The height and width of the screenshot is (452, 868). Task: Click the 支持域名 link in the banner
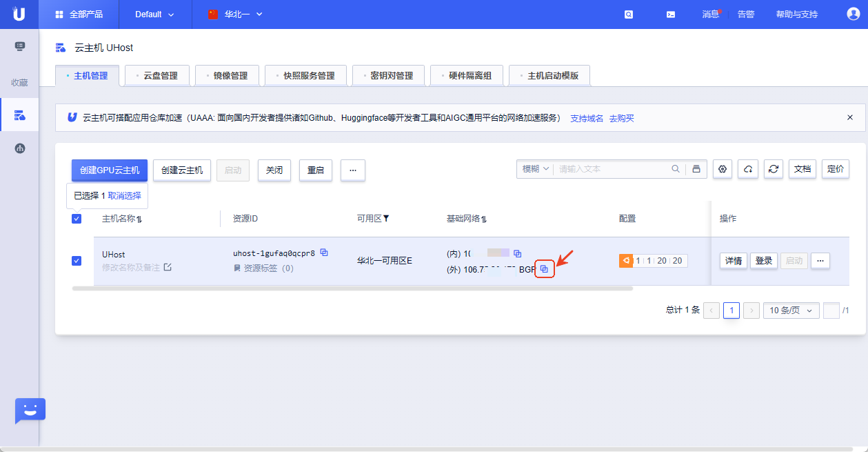587,118
